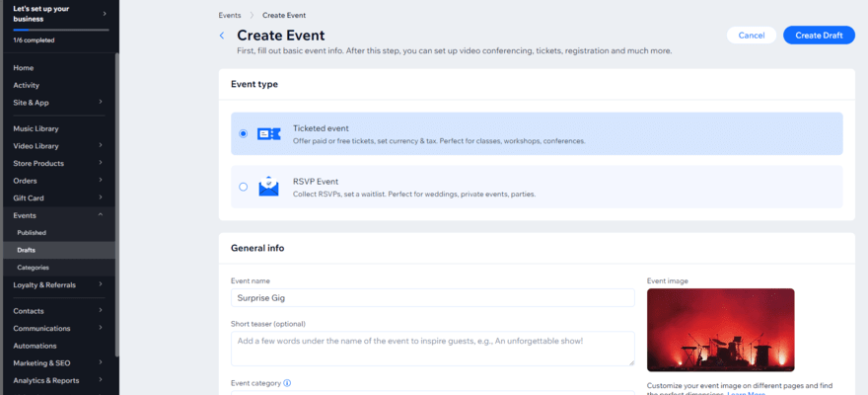Click the Ticketed event description text

point(438,141)
